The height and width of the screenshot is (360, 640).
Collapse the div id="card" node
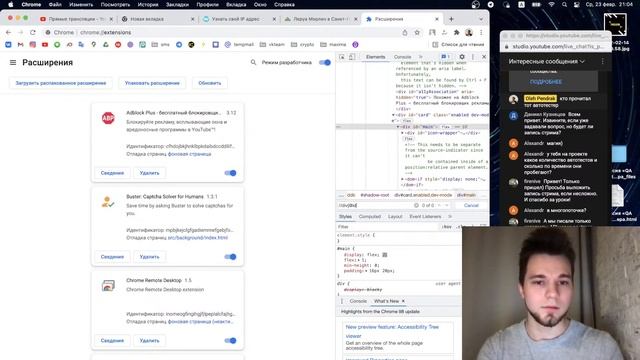click(x=393, y=115)
